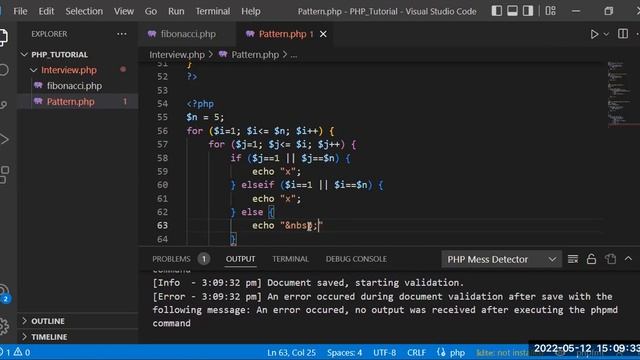Toggle the primary side bar layout icon
640x360 pixels.
click(x=497, y=11)
